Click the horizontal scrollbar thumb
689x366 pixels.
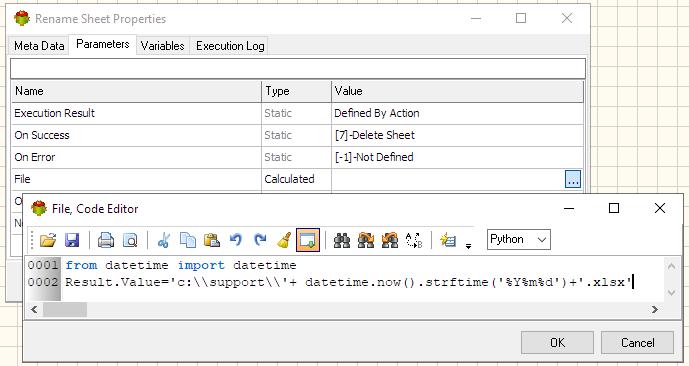pyautogui.click(x=65, y=310)
